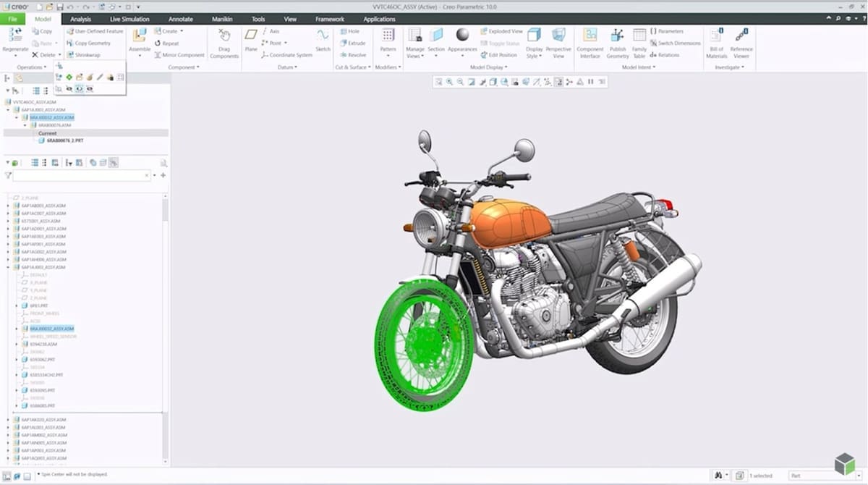
Task: Click Zoom In in graphics toolbar
Action: pos(449,82)
